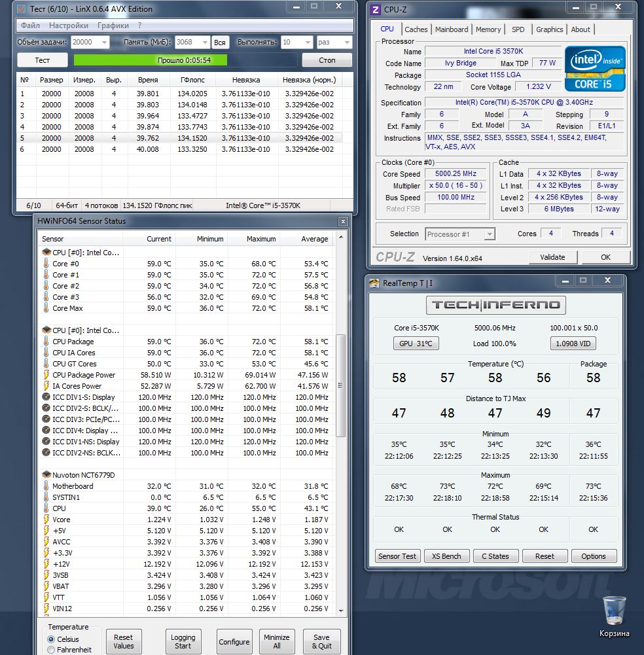Viewport: 644px width, 655px height.
Task: Select Celsius temperature unit
Action: pyautogui.click(x=51, y=639)
